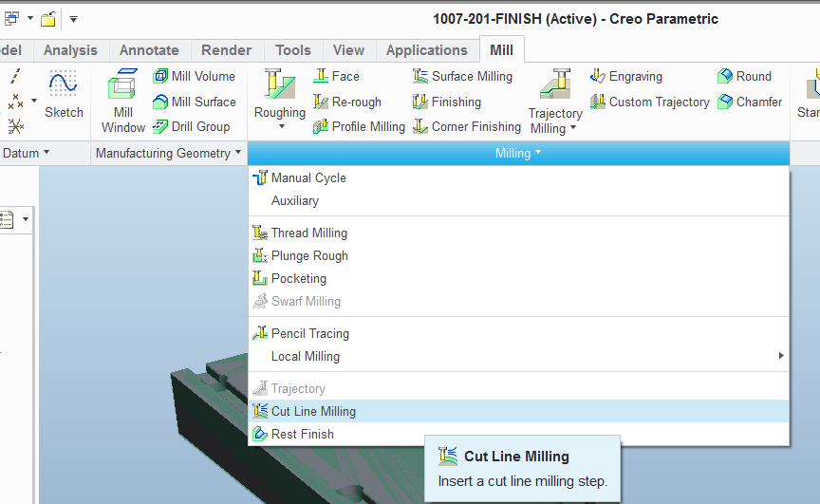Viewport: 820px width, 504px height.
Task: Click the Finishing milling tool
Action: click(447, 102)
